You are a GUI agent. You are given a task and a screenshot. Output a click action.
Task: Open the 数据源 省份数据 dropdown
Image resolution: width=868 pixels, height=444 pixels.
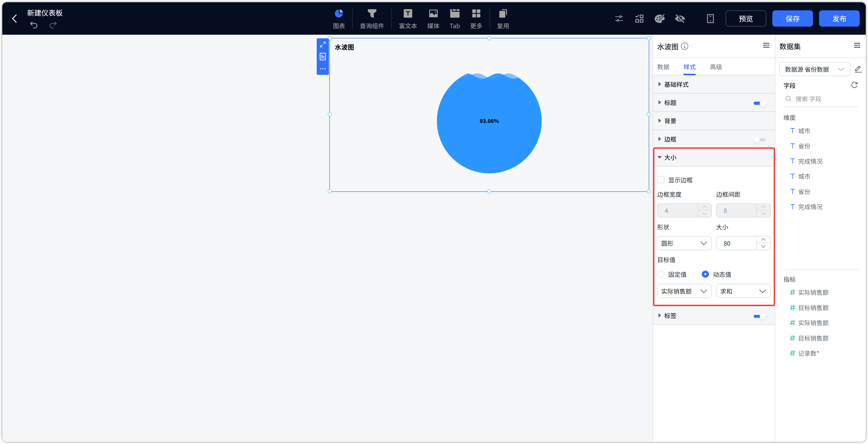pyautogui.click(x=814, y=69)
